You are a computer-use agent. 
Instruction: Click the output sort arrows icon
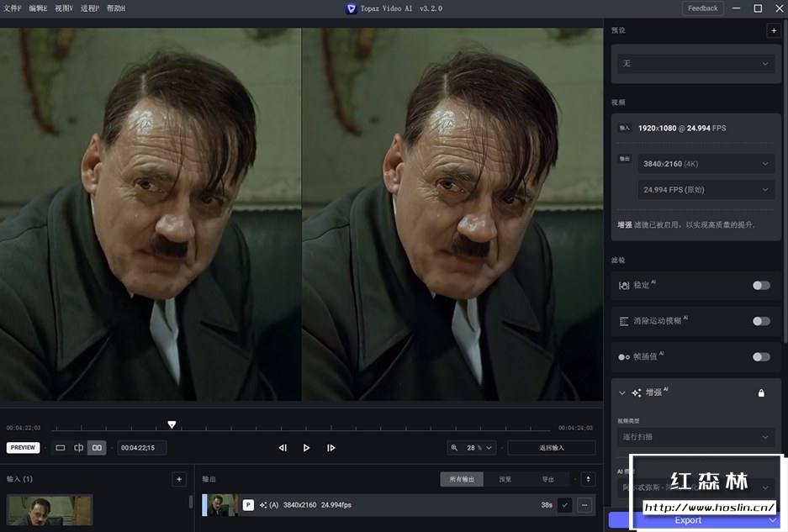588,479
